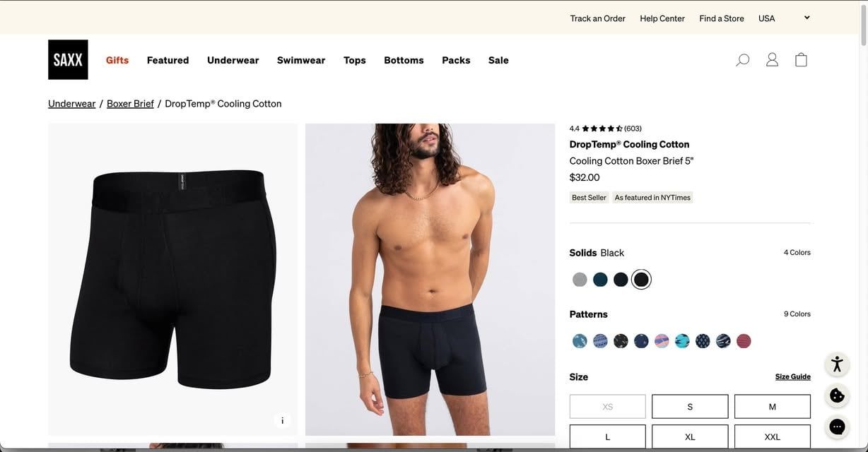Image resolution: width=868 pixels, height=452 pixels.
Task: Select size M
Action: 773,407
